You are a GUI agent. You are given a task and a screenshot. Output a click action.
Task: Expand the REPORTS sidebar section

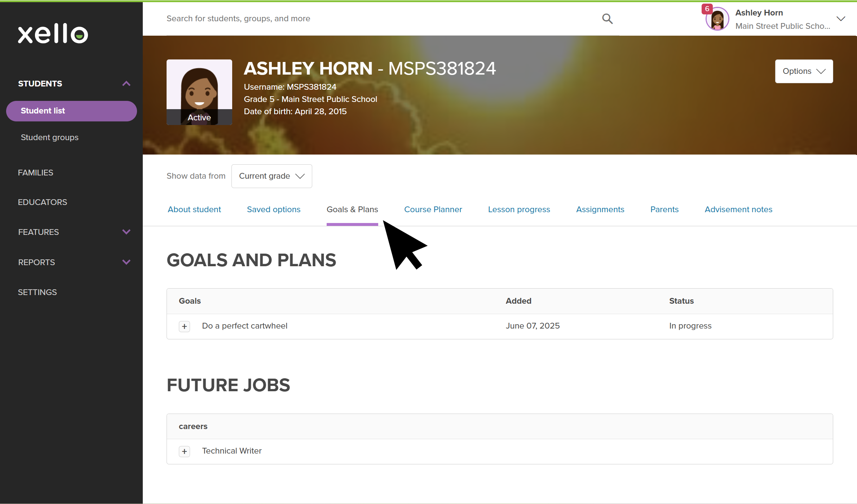coord(126,262)
